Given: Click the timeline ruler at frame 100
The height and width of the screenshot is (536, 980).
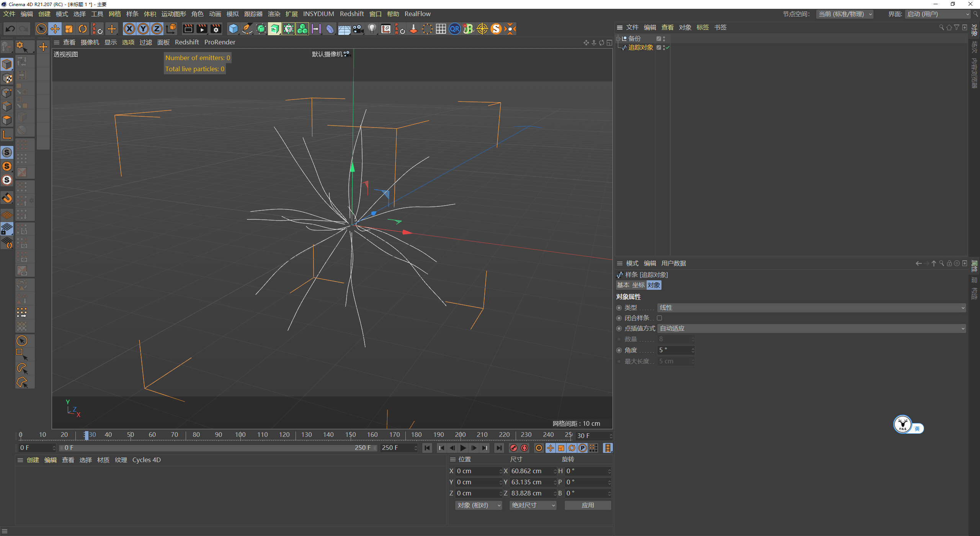Looking at the screenshot, I should tap(240, 435).
